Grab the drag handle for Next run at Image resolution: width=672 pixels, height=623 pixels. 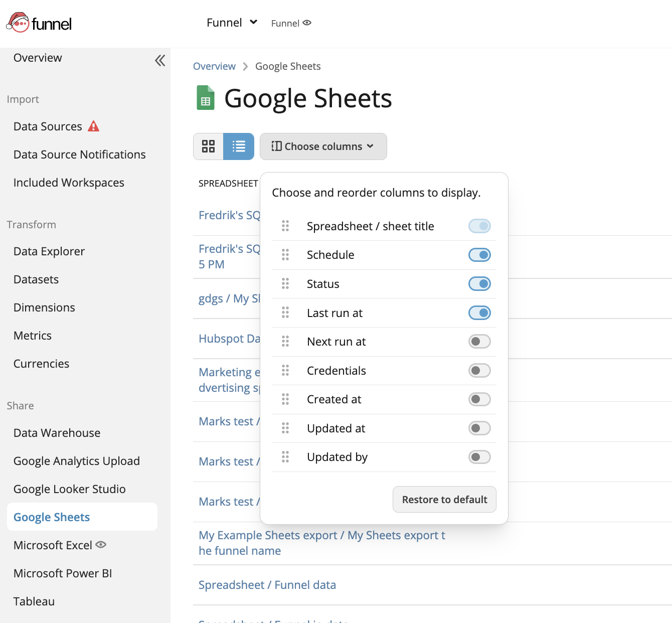tap(285, 342)
